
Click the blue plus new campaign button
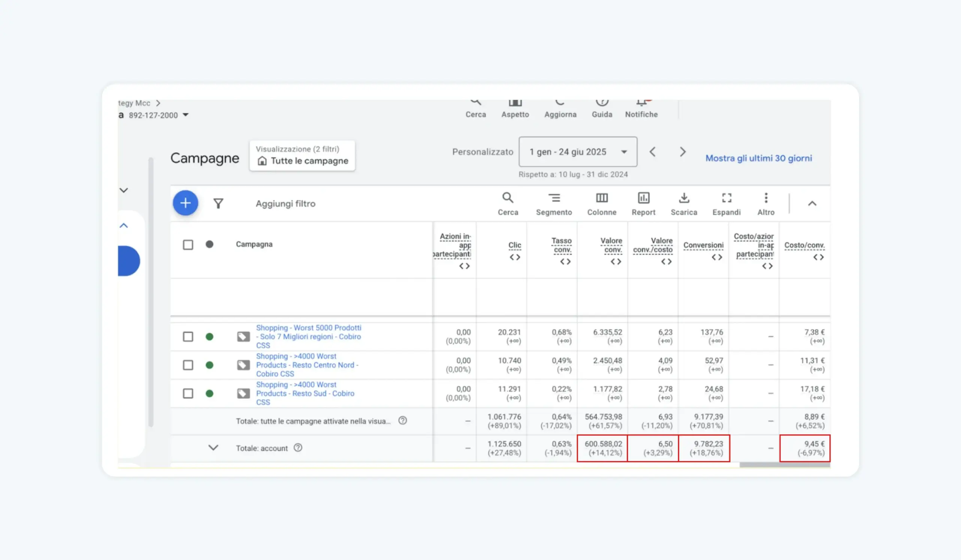(x=185, y=203)
